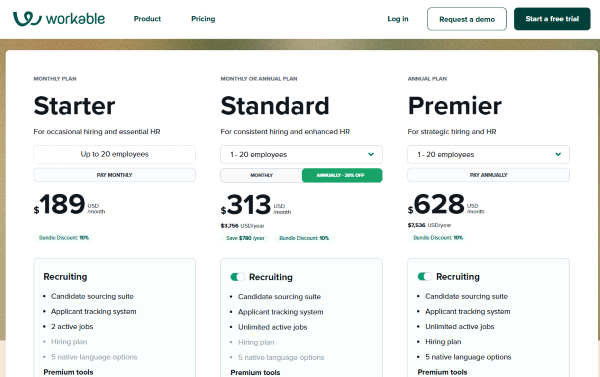Click 'Candidate sourcing suite' in Starter plan
Screen dimensions: 600x377
(x=92, y=296)
